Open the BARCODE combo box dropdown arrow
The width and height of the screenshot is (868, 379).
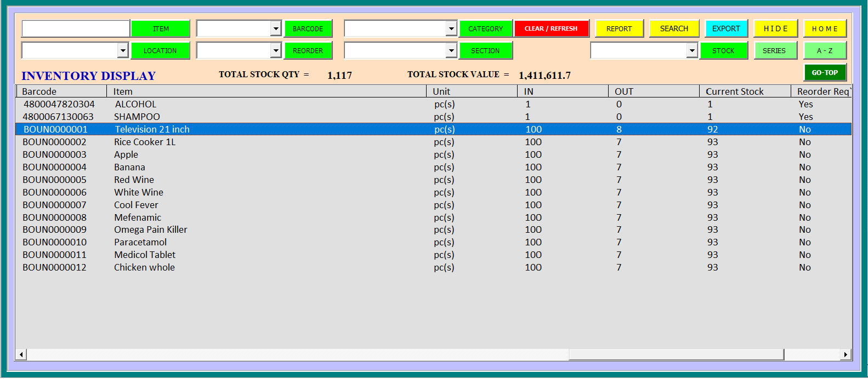click(x=276, y=28)
